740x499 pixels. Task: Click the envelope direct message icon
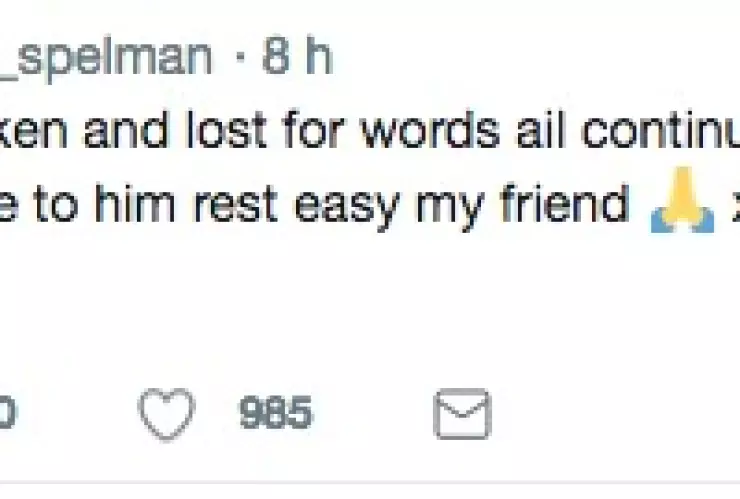click(x=461, y=413)
